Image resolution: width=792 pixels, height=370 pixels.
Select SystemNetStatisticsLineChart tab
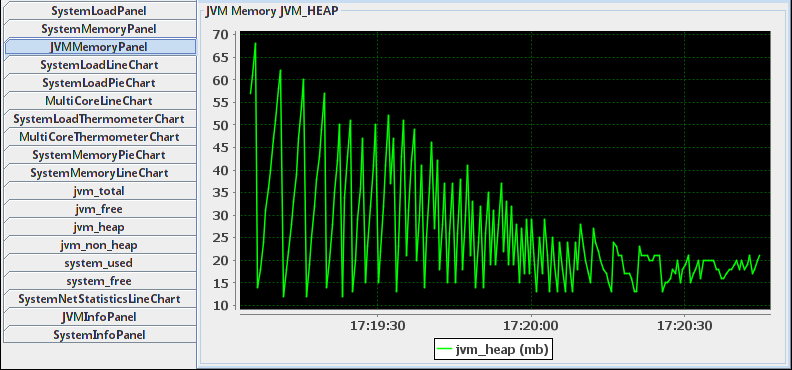[x=99, y=299]
